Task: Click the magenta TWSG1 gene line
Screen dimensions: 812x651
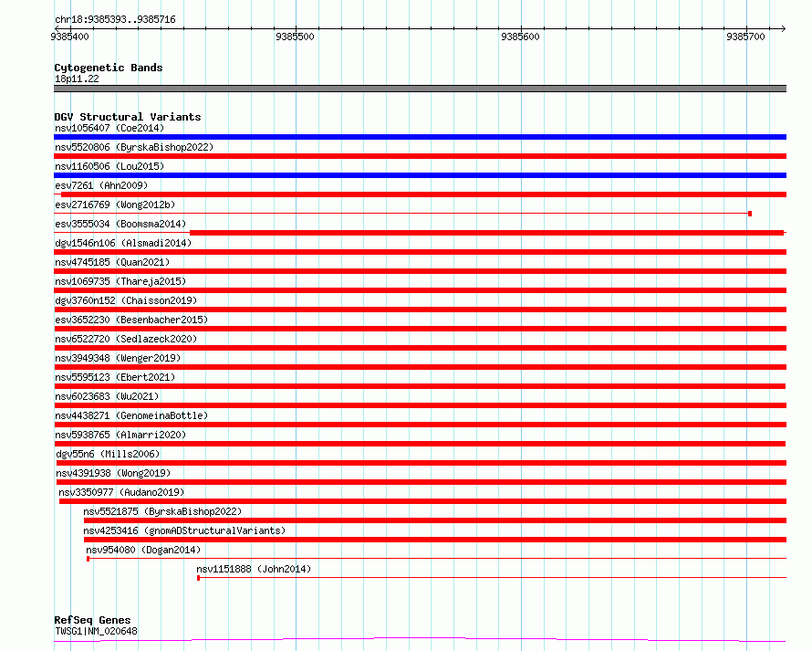Action: 420,640
